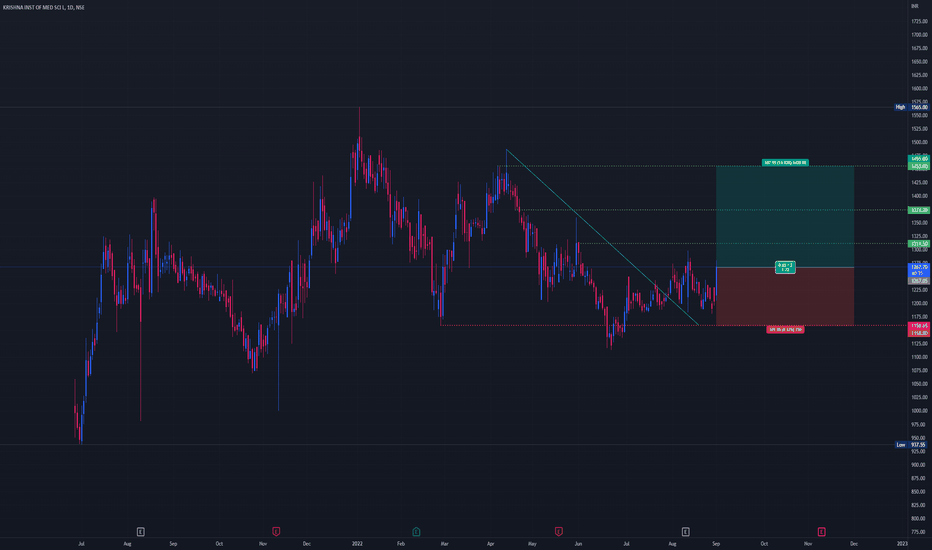The height and width of the screenshot is (550, 932).
Task: Click the 2023 label on time axis
Action: (x=902, y=543)
